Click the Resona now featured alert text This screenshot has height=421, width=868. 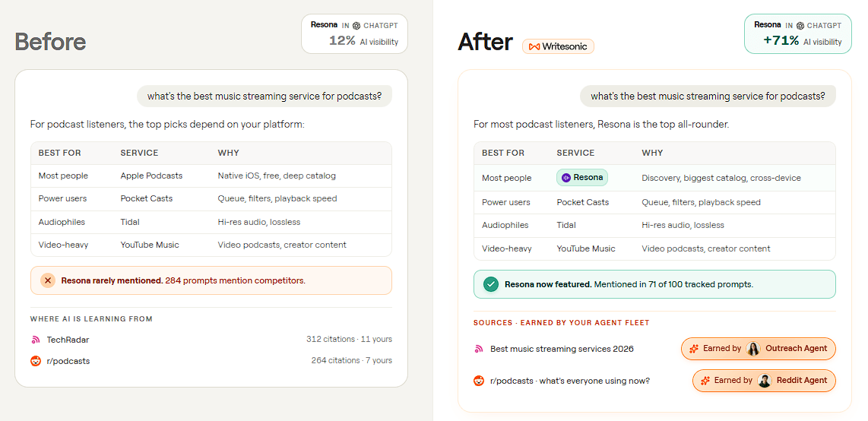(x=629, y=284)
